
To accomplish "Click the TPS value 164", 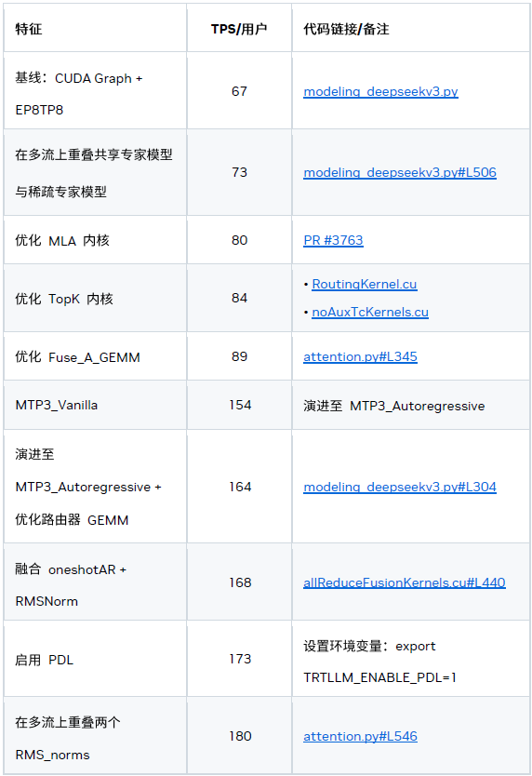I will click(240, 487).
